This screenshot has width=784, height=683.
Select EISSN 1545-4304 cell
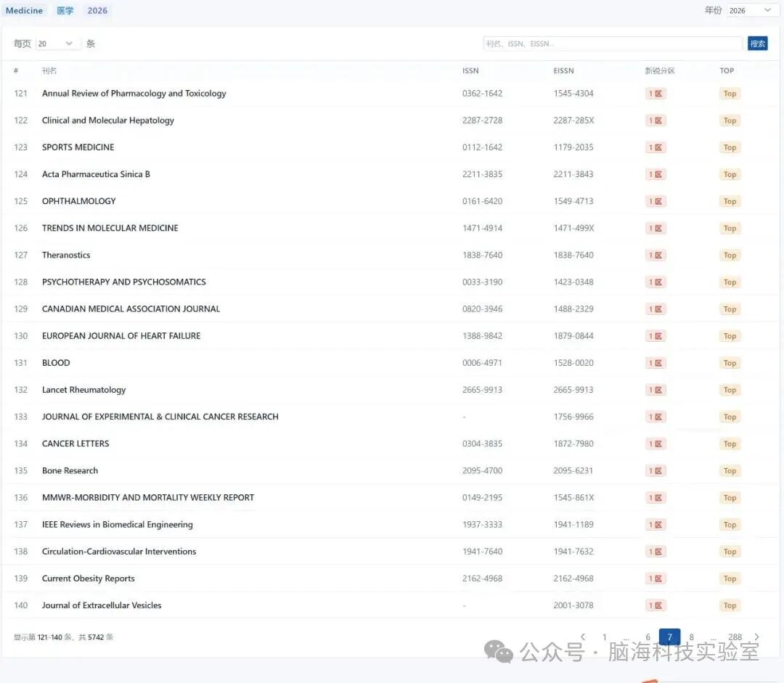(573, 94)
